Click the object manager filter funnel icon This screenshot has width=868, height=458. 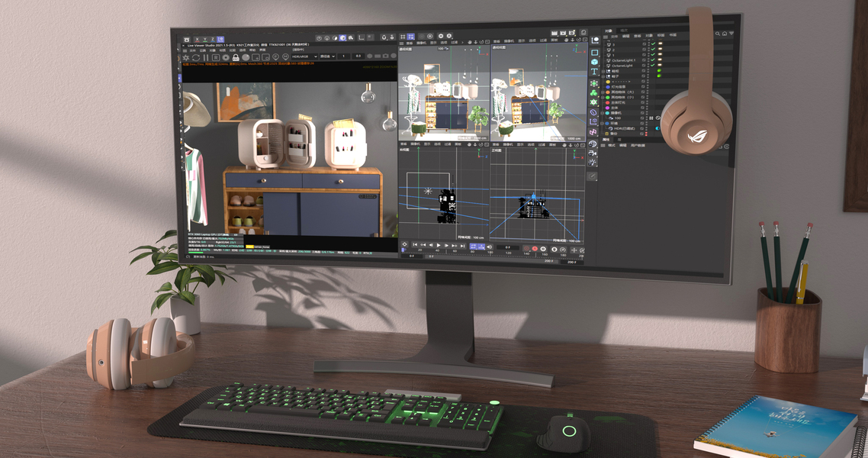point(731,34)
